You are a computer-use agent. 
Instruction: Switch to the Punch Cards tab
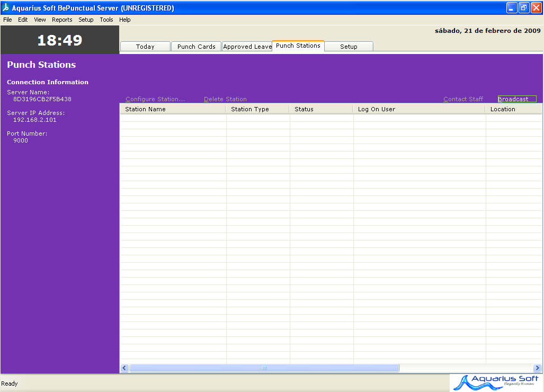click(x=197, y=47)
